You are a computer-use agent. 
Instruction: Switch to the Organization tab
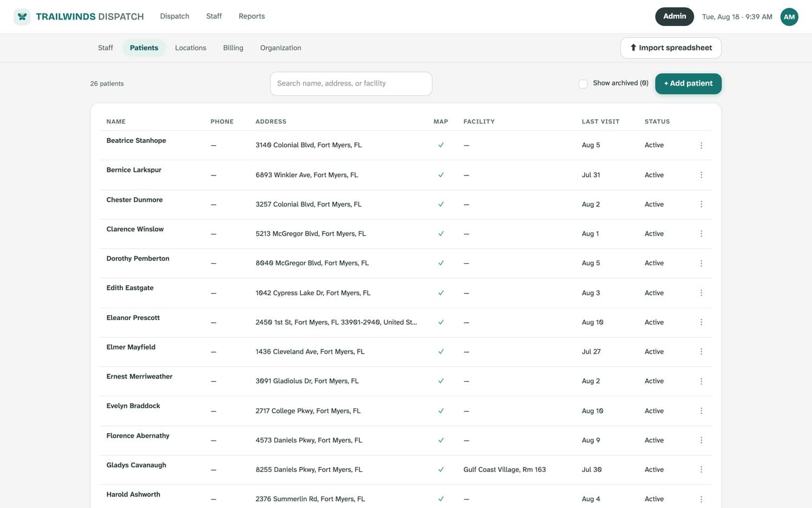(x=280, y=48)
